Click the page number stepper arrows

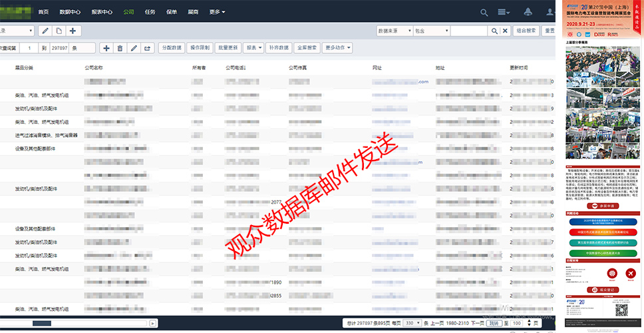click(x=529, y=323)
